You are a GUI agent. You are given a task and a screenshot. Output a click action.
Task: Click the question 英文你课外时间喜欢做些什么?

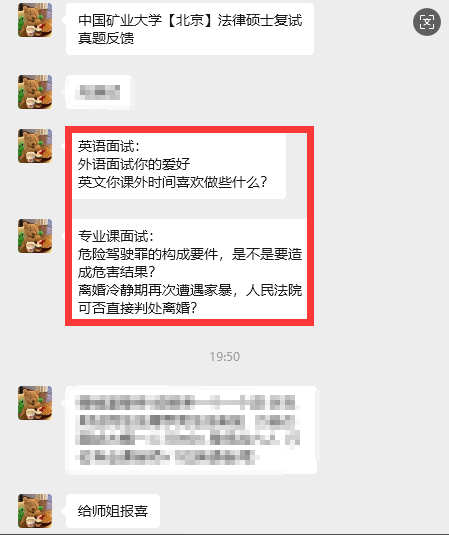172,182
